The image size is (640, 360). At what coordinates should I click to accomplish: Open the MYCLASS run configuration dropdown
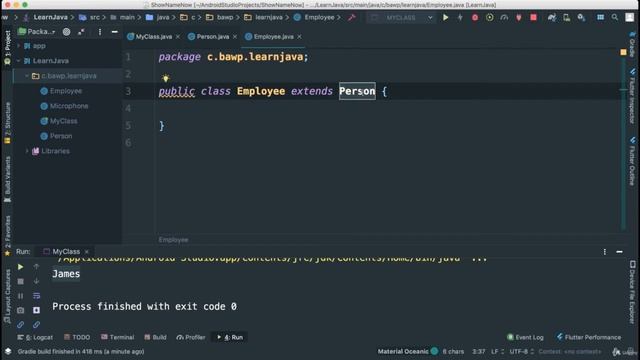401,18
